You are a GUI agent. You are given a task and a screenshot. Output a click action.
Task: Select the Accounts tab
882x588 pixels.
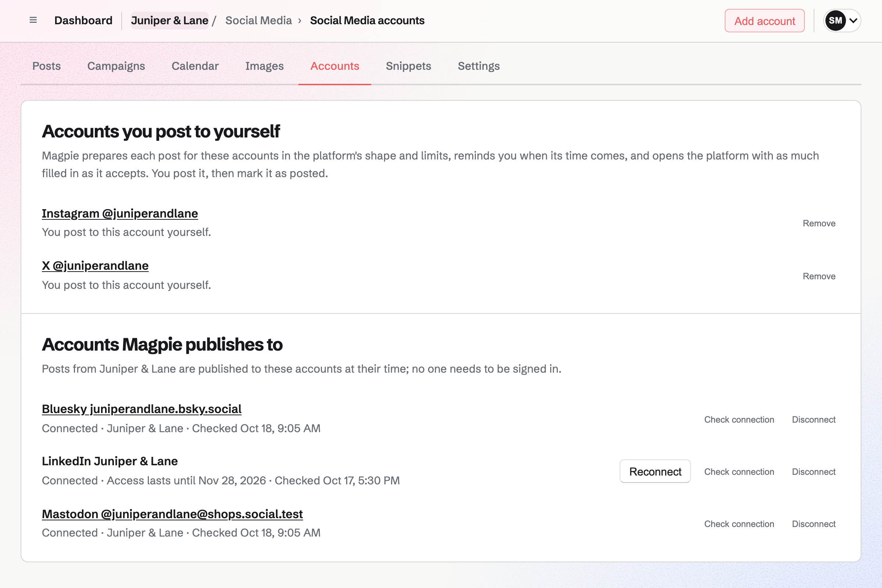click(334, 66)
